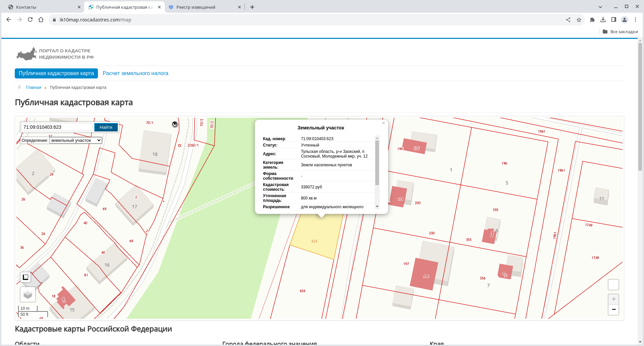Expand the tab search chevron
Screen dimensions: 644x346
pos(600,7)
